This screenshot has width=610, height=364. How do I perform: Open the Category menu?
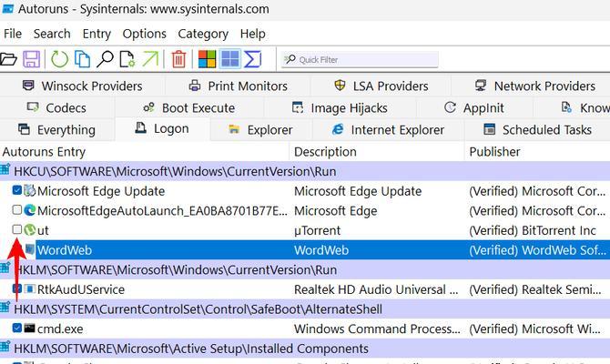(203, 34)
